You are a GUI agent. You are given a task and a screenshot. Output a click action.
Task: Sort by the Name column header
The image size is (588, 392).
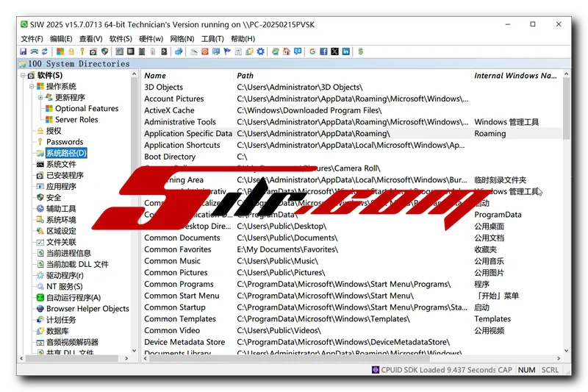coord(187,76)
